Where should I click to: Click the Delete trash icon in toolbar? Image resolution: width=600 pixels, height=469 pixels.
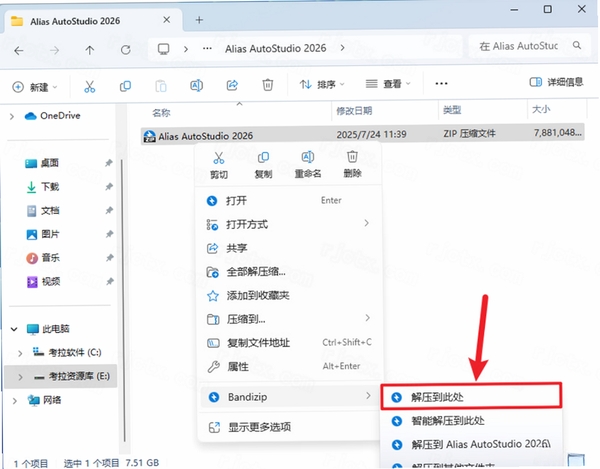(x=267, y=84)
